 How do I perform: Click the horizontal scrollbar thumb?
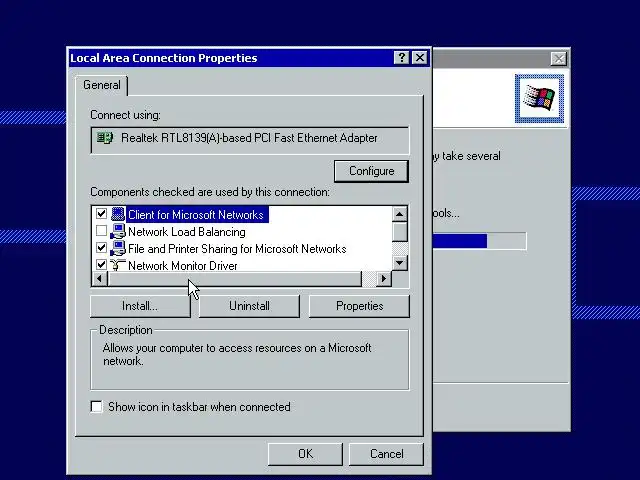click(234, 278)
